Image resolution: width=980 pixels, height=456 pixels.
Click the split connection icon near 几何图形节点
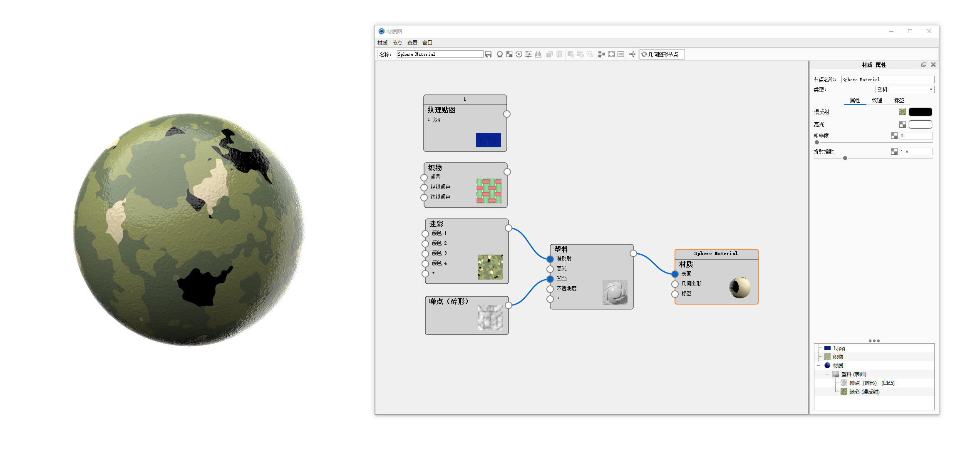(632, 54)
